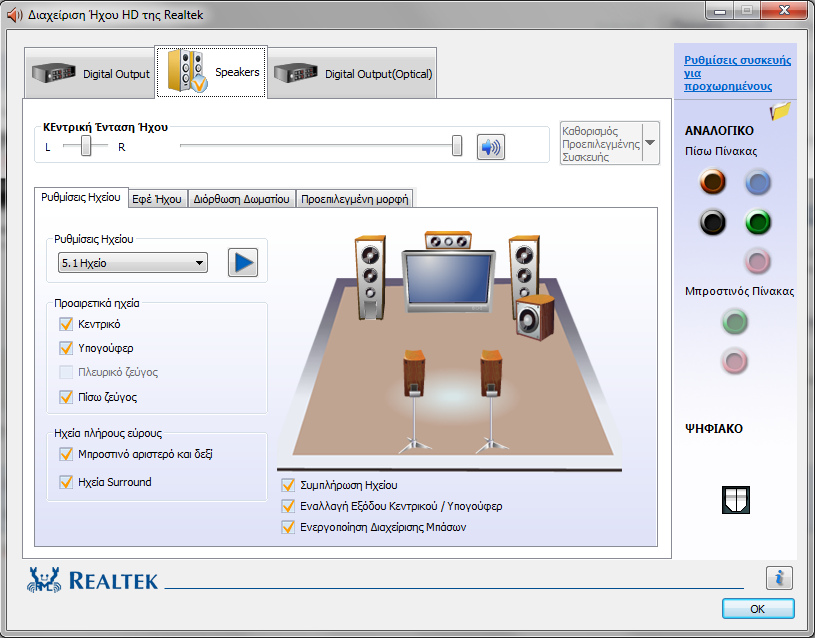Click the rear right speaker on stand
Image resolution: width=815 pixels, height=638 pixels.
[491, 401]
